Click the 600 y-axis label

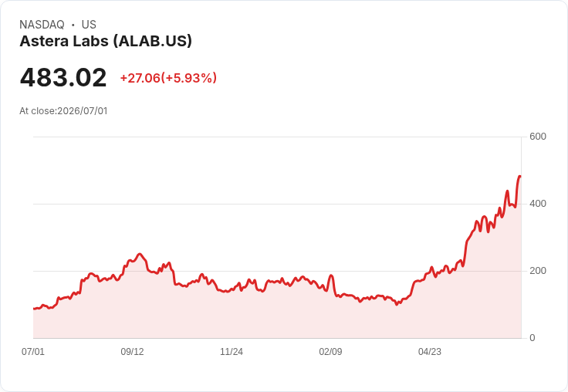(538, 137)
